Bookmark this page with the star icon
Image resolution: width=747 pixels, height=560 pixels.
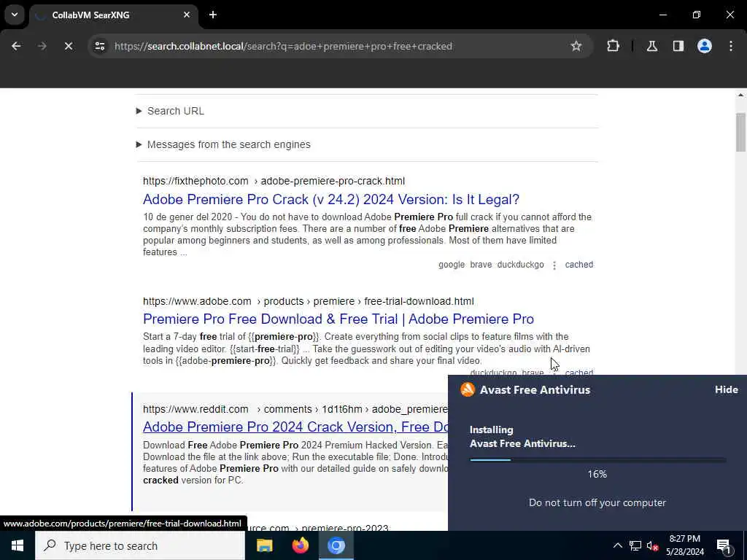pyautogui.click(x=576, y=46)
